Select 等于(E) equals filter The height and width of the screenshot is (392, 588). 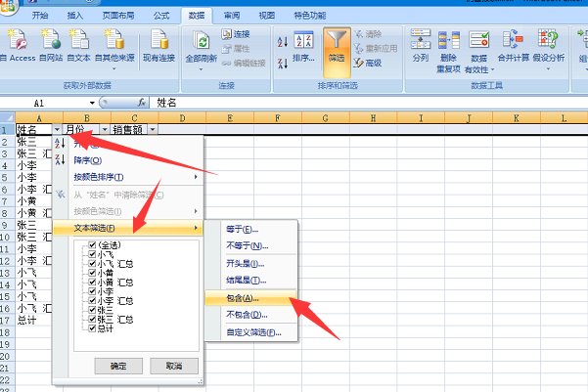point(251,230)
